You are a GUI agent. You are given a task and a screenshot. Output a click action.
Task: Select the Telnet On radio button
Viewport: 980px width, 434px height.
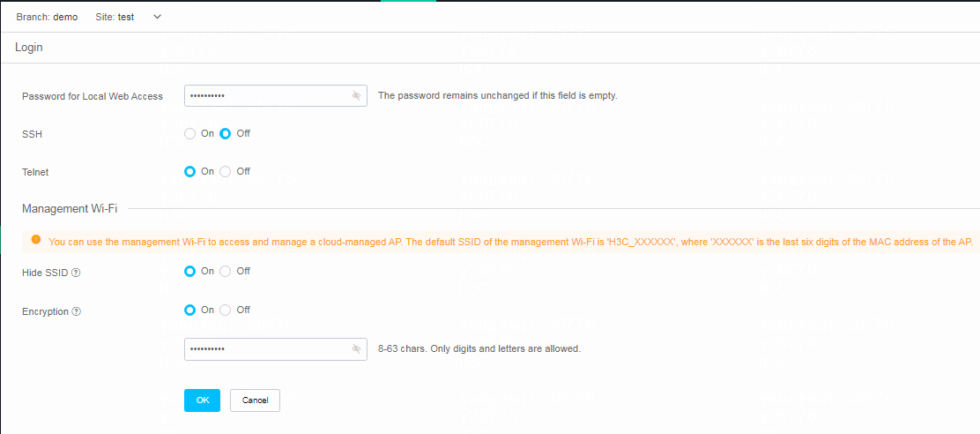click(190, 171)
